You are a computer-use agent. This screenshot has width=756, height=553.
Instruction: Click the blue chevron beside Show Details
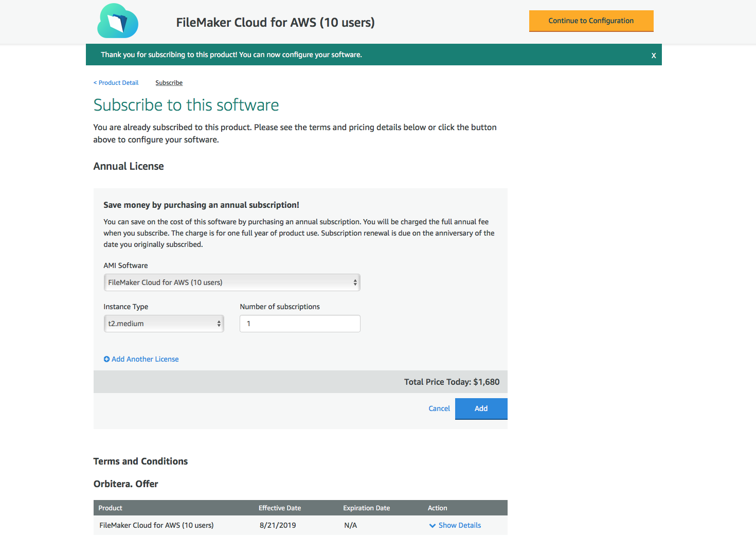[x=433, y=525]
